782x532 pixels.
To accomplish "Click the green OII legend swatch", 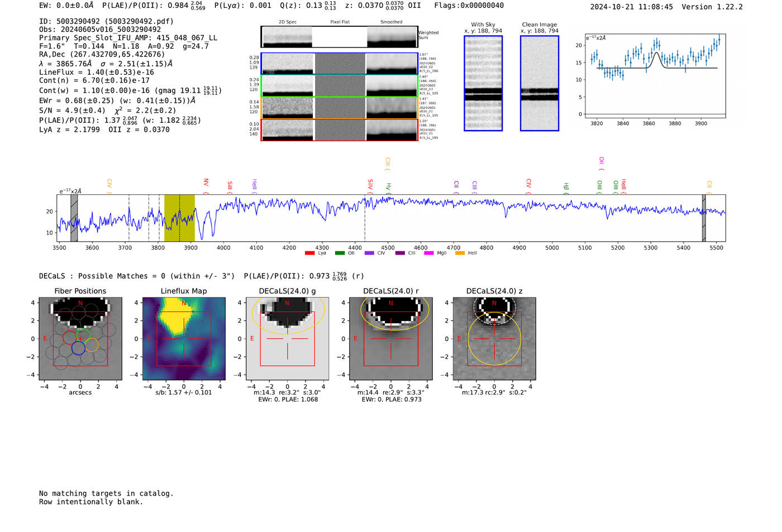I will 340,253.
